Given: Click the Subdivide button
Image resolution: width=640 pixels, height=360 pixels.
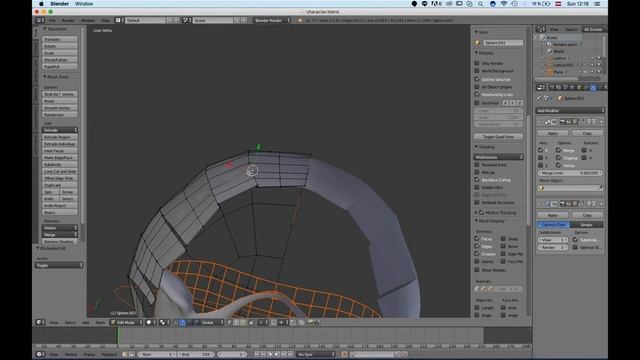Looking at the screenshot, I should tap(60, 164).
